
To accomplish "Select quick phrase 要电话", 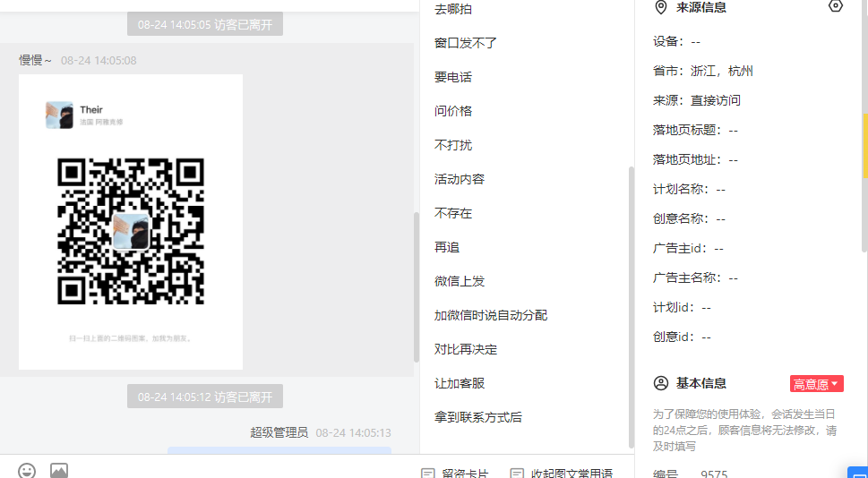I will [453, 77].
